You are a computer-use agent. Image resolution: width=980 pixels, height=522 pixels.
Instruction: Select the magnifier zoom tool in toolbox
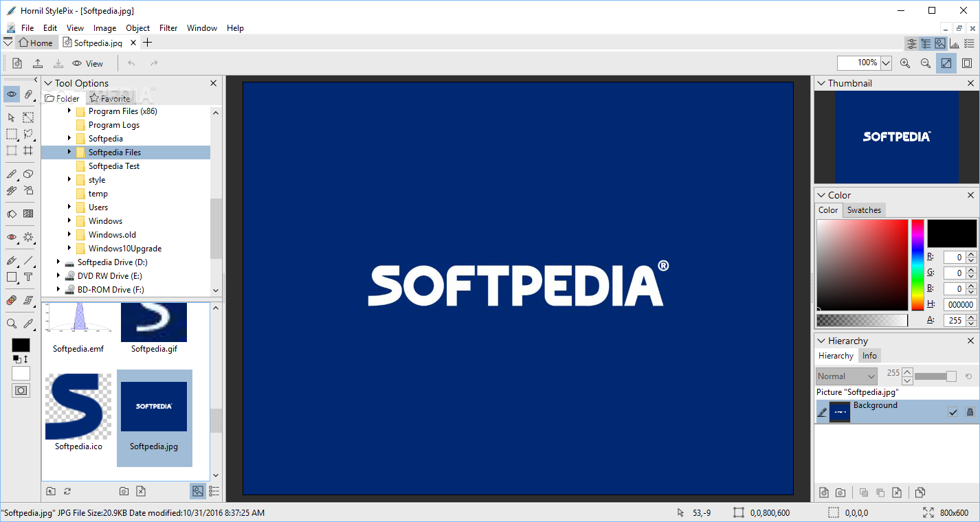click(x=12, y=324)
